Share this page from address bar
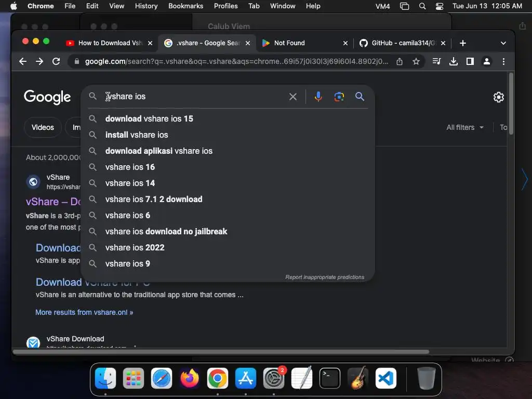 point(400,61)
